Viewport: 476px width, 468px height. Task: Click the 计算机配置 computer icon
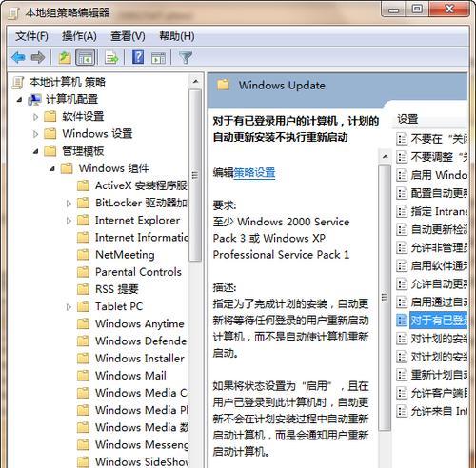pos(34,100)
